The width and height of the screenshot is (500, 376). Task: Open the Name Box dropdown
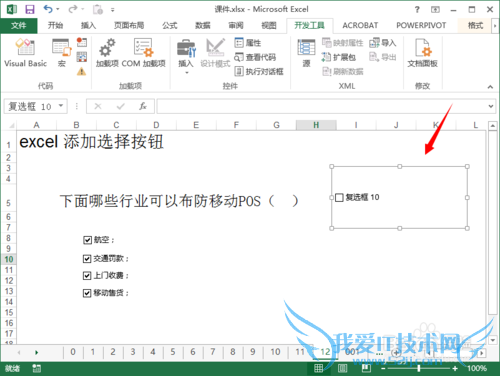(61, 106)
